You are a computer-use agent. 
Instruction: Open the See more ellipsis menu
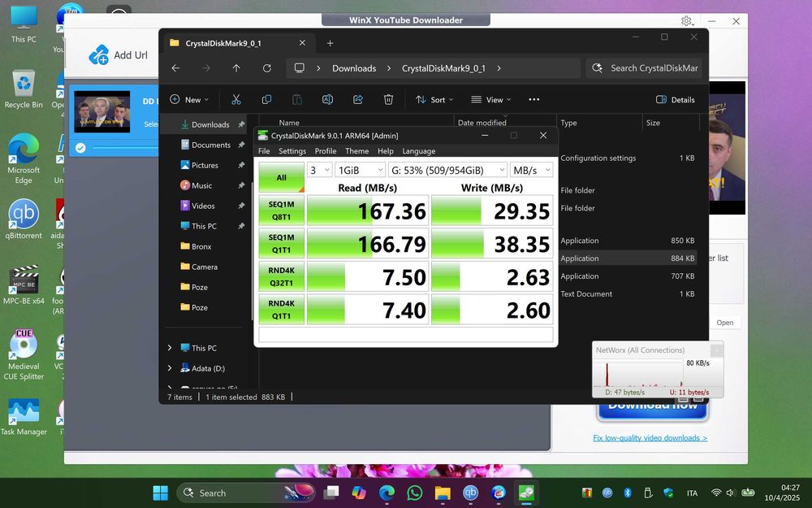(534, 99)
